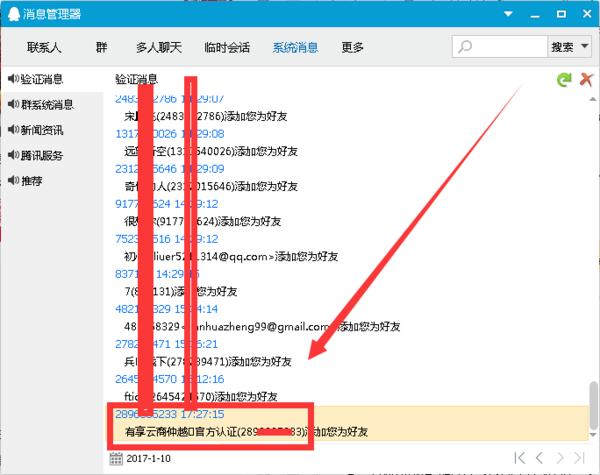Click the QQ penguin logo in title bar
The height and width of the screenshot is (475, 600).
click(x=13, y=14)
